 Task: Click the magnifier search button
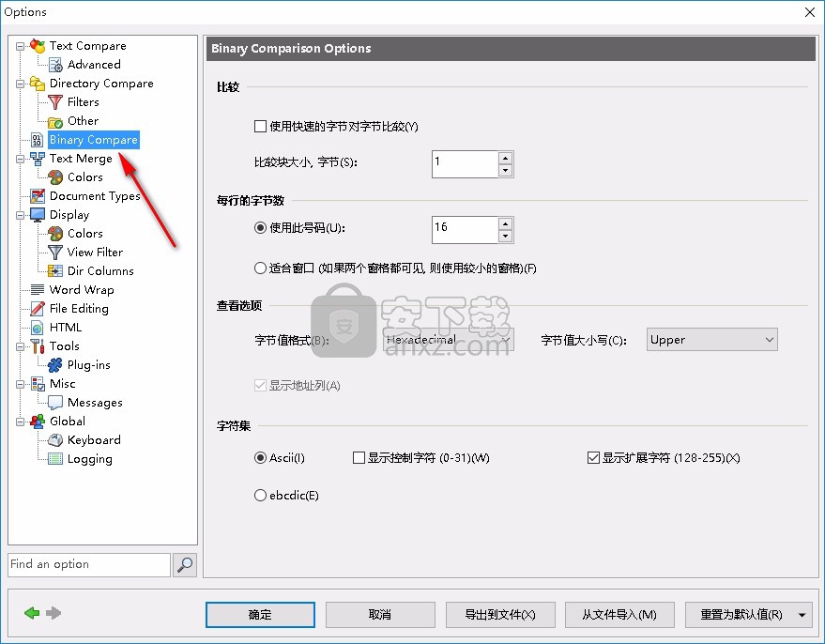pyautogui.click(x=185, y=565)
